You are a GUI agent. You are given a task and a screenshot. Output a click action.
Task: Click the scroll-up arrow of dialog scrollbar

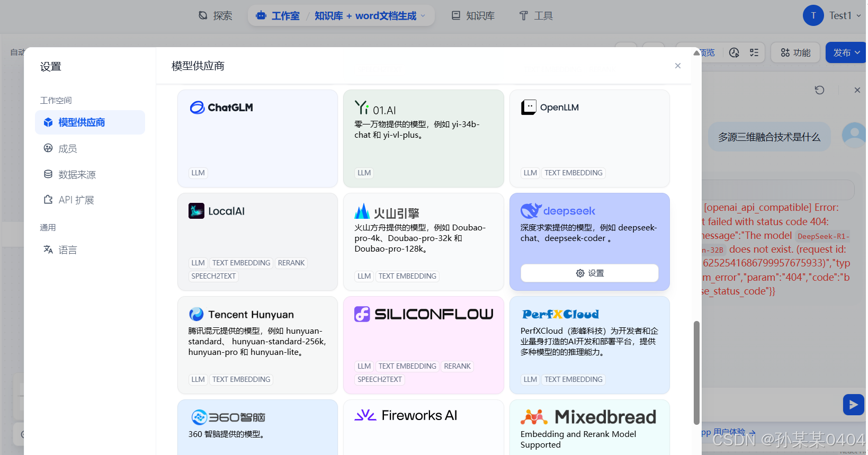point(696,52)
